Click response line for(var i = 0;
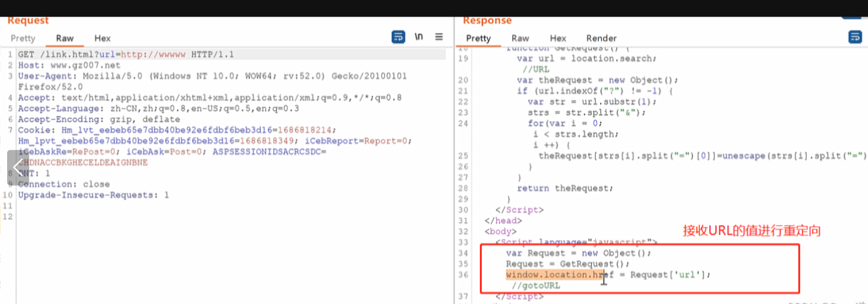This screenshot has height=304, width=868. pyautogui.click(x=565, y=123)
